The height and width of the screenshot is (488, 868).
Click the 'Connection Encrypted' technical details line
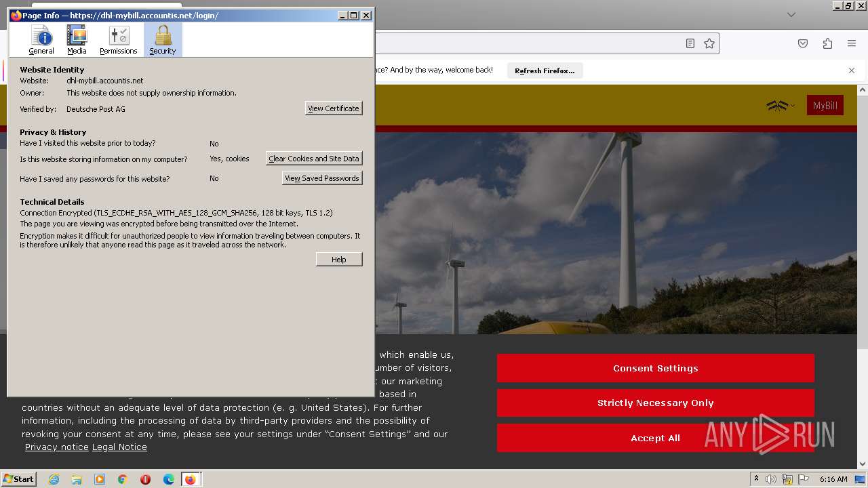click(176, 213)
